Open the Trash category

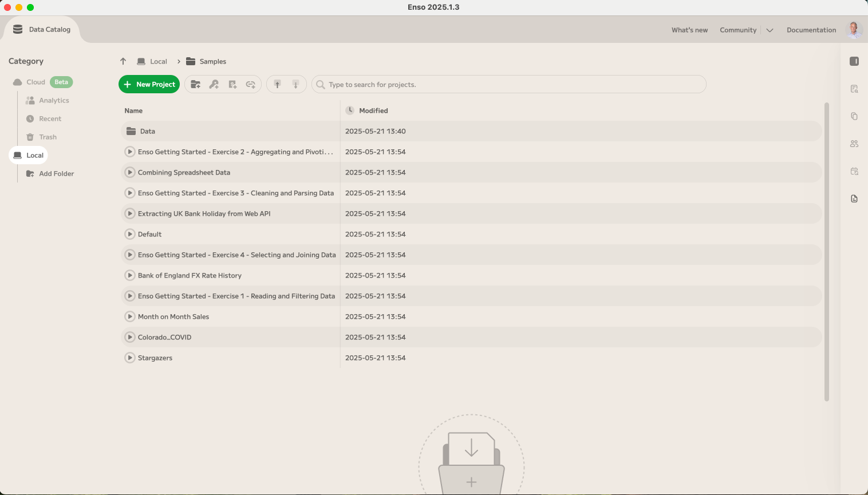click(41, 137)
